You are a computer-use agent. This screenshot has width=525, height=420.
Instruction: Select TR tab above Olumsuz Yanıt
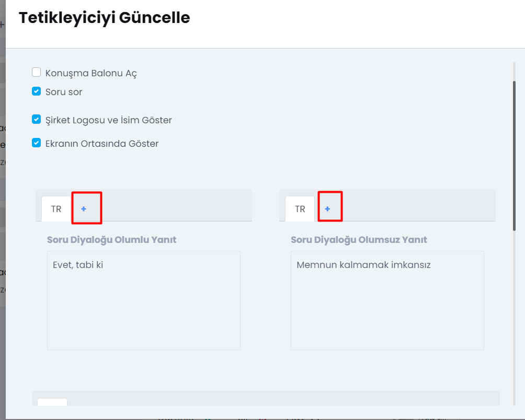click(300, 209)
